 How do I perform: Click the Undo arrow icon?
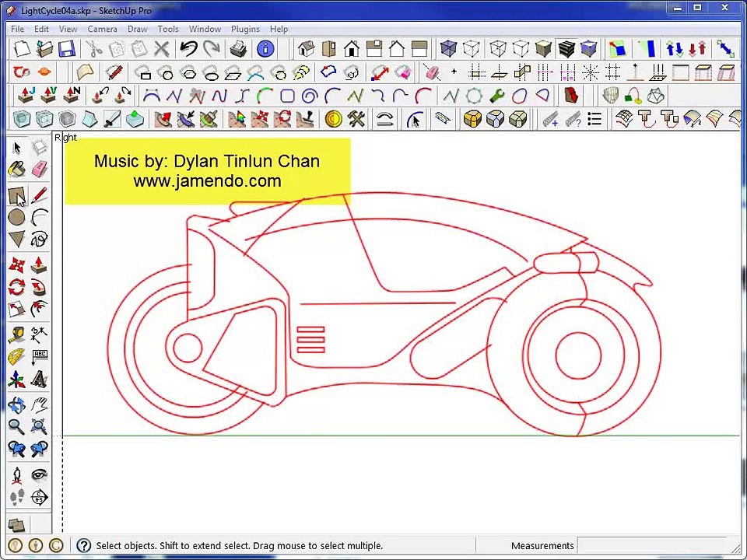click(x=188, y=48)
